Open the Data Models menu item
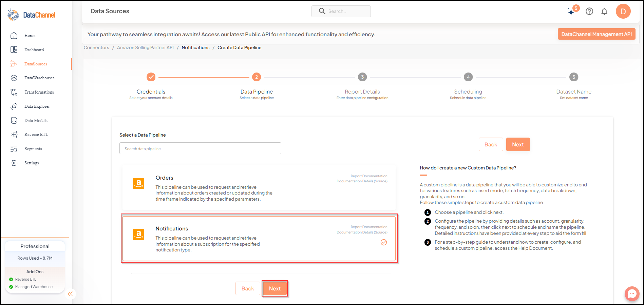Viewport: 644px width, 305px height. (x=36, y=121)
